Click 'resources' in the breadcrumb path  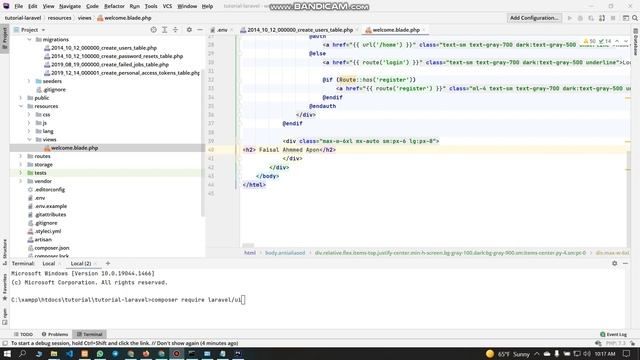click(x=59, y=18)
